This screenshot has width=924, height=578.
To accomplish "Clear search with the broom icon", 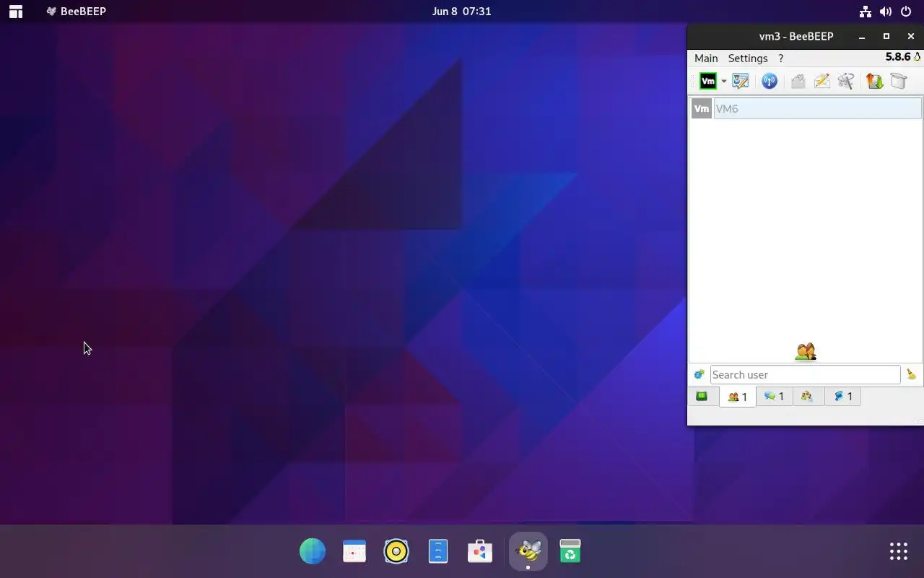I will 911,374.
